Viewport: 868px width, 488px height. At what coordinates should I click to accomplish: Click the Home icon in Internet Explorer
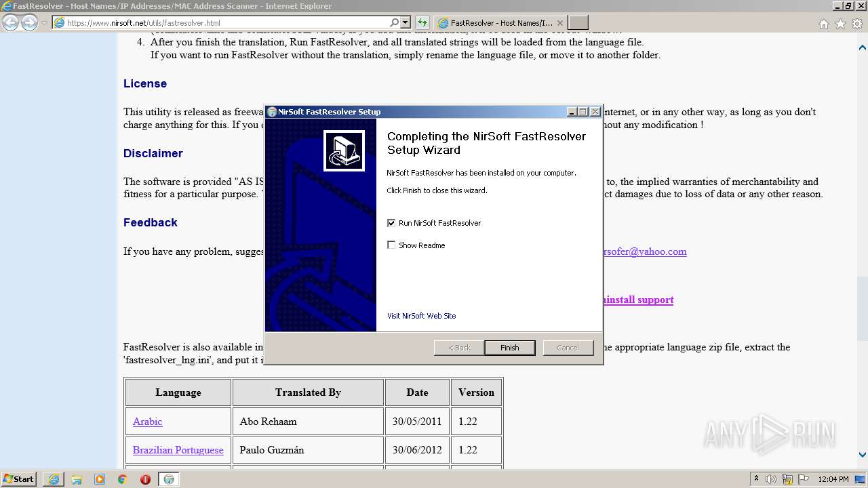click(823, 24)
